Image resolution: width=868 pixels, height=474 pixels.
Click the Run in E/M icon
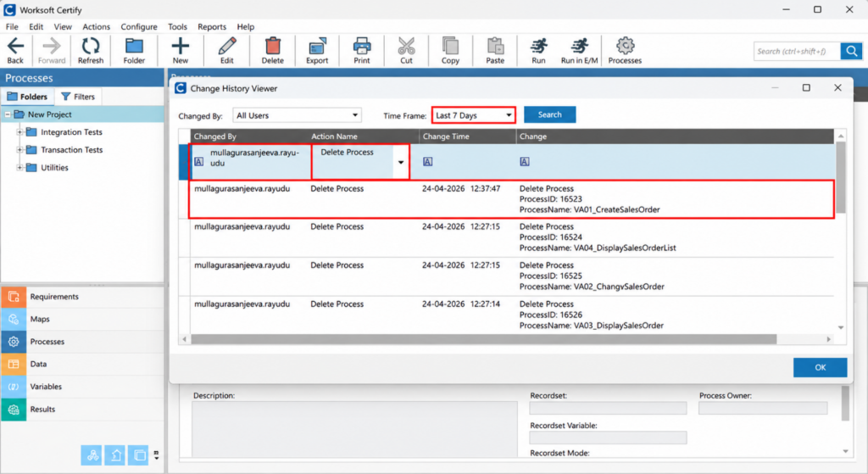(x=580, y=50)
